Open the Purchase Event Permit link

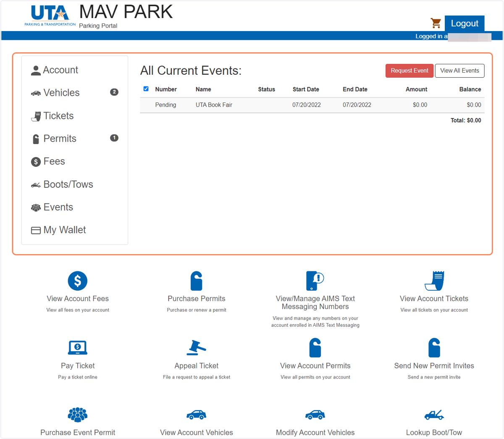(x=78, y=433)
